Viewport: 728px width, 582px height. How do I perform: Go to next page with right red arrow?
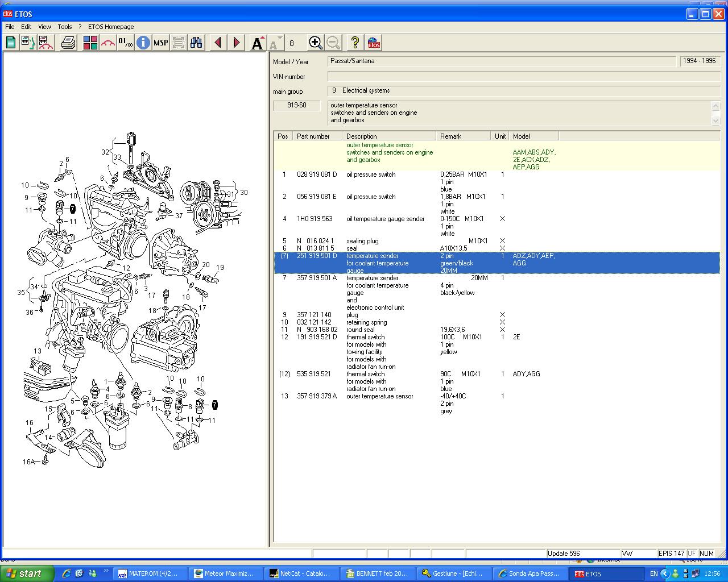236,43
